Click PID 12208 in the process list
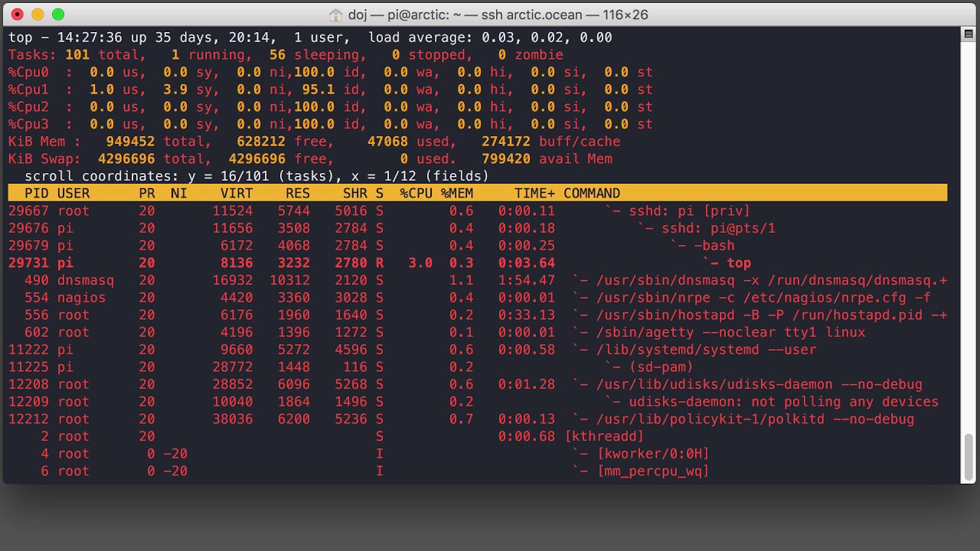The width and height of the screenshot is (980, 551). 28,385
